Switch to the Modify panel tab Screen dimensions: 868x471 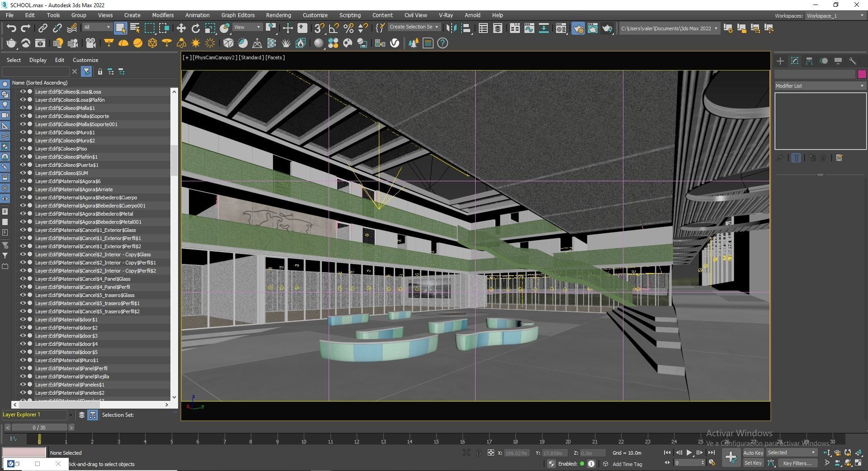[795, 61]
